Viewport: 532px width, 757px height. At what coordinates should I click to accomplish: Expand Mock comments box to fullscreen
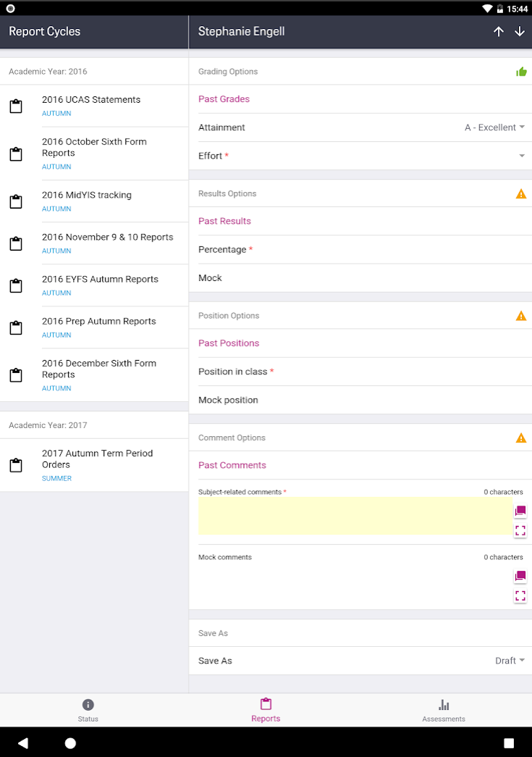(520, 595)
